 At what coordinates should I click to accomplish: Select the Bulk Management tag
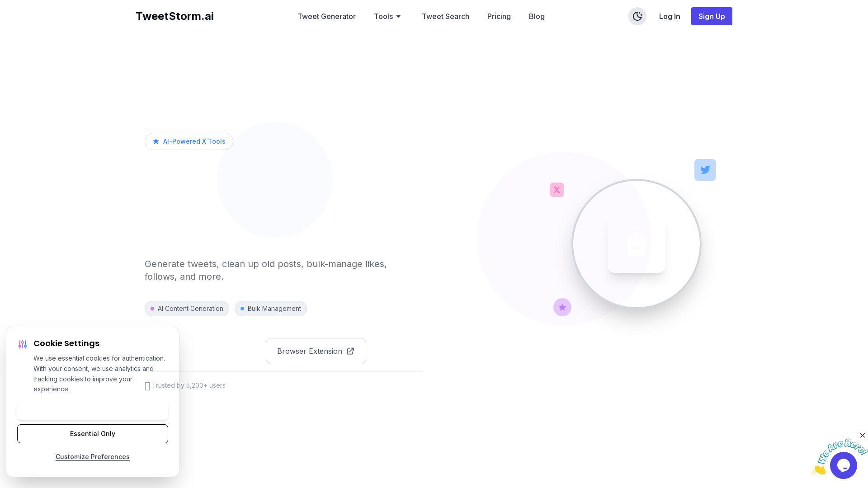click(271, 309)
